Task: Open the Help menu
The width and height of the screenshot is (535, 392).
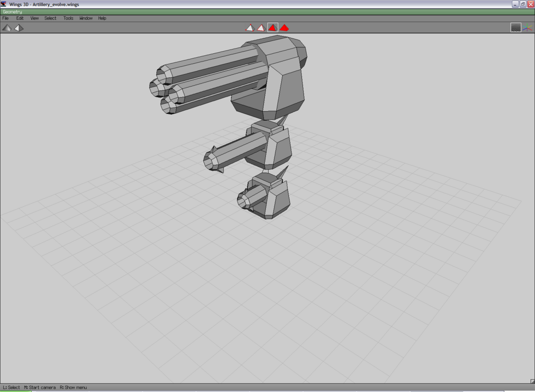Action: pos(102,18)
